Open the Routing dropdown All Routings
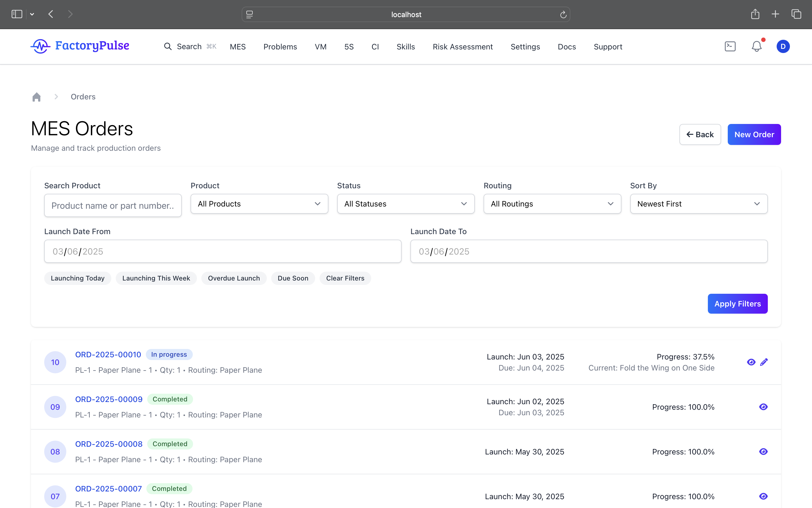The width and height of the screenshot is (812, 508). pos(552,203)
